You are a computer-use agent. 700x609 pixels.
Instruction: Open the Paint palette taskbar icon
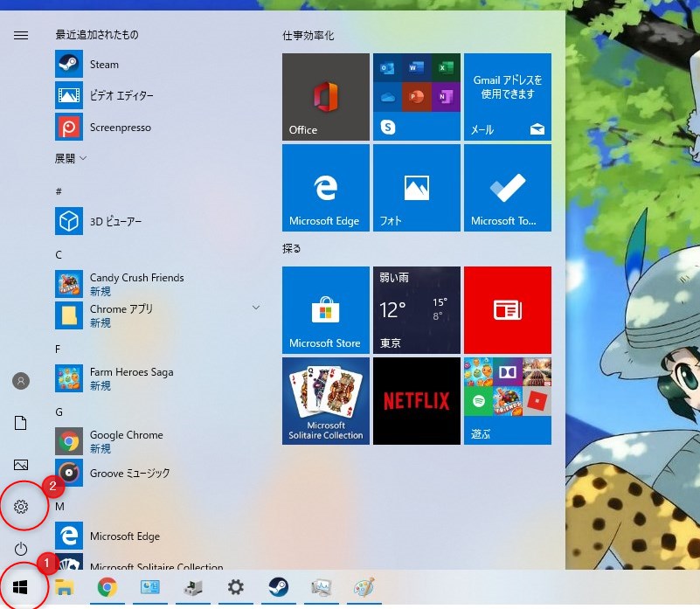point(364,587)
